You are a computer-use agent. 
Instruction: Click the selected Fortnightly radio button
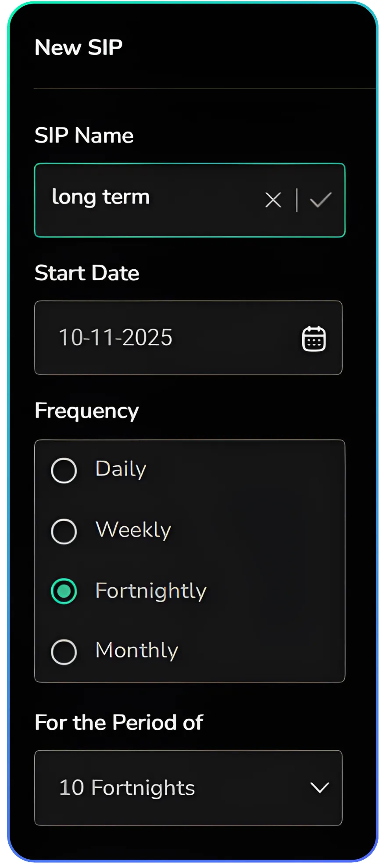point(64,591)
